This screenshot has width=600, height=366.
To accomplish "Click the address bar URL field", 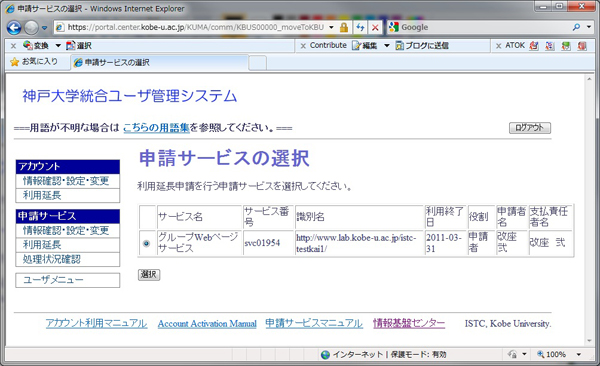I will (x=191, y=27).
